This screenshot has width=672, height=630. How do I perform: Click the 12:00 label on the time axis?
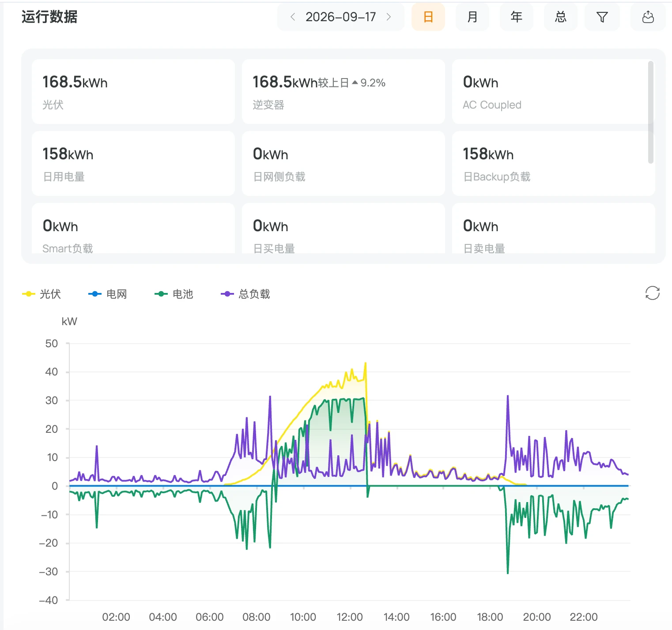click(350, 617)
